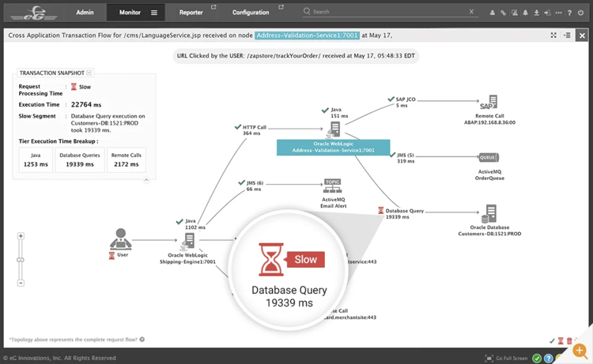593x364 pixels.
Task: Click the URL Clicked by the USER banner
Action: pos(296,56)
